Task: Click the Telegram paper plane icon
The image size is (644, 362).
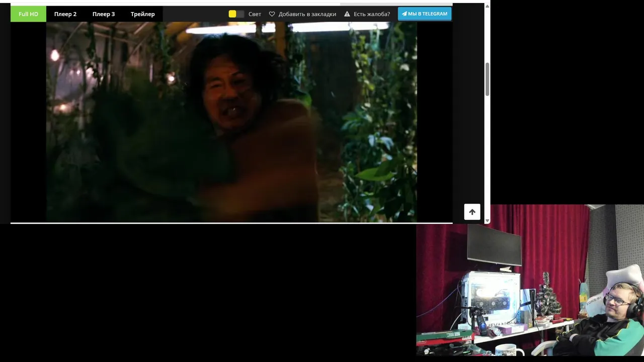Action: click(x=404, y=14)
